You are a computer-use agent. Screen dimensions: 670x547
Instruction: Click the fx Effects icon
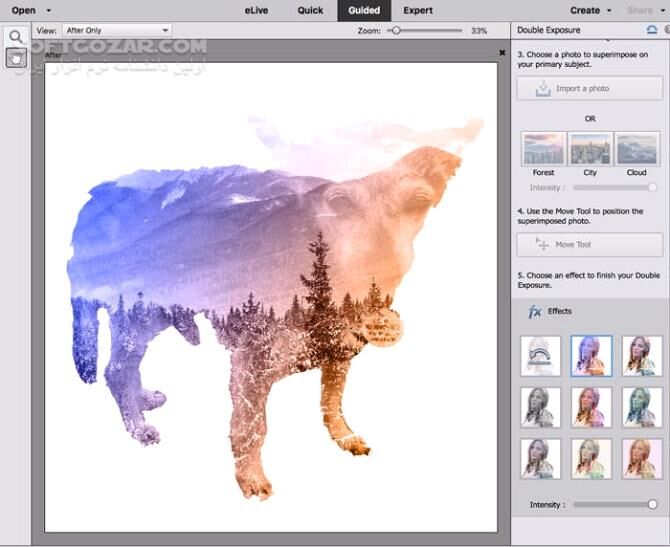pos(535,312)
